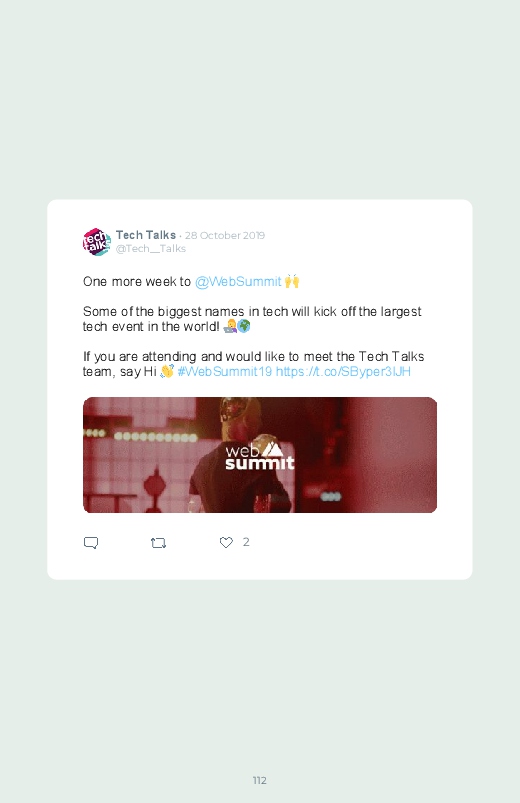Open the @WebSummit mention link
The width and height of the screenshot is (520, 803).
[x=238, y=282]
